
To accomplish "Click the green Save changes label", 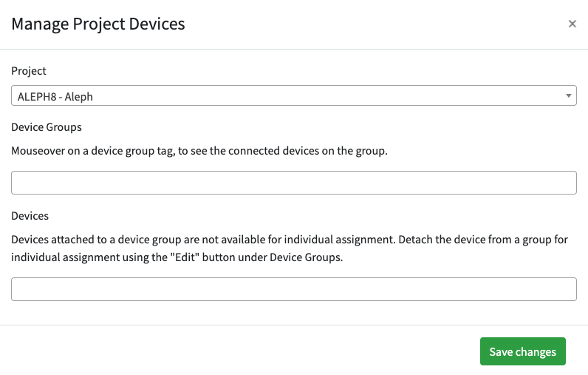I will [522, 352].
